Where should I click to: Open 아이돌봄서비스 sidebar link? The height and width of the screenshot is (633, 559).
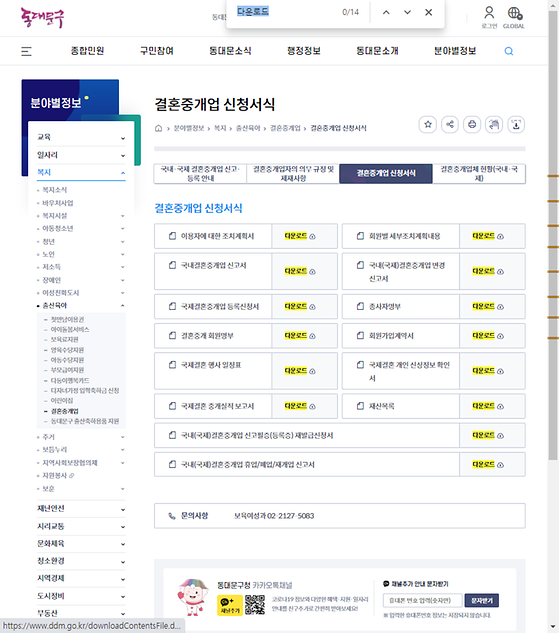70,329
